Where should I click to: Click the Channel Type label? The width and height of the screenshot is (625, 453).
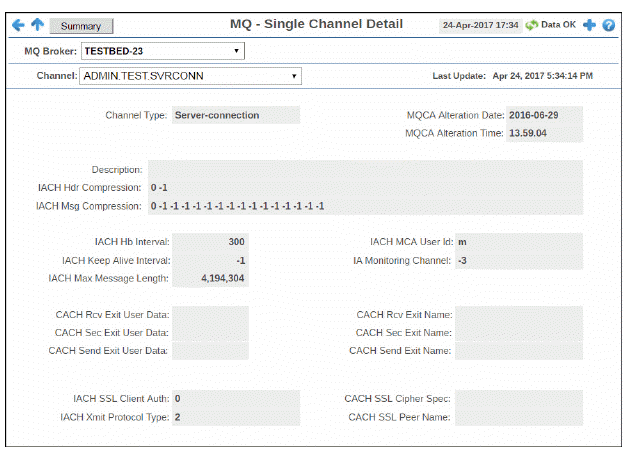(136, 115)
